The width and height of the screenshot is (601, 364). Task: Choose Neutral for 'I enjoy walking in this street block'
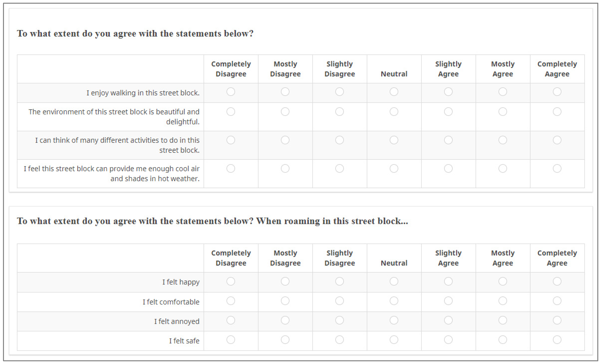[x=394, y=92]
